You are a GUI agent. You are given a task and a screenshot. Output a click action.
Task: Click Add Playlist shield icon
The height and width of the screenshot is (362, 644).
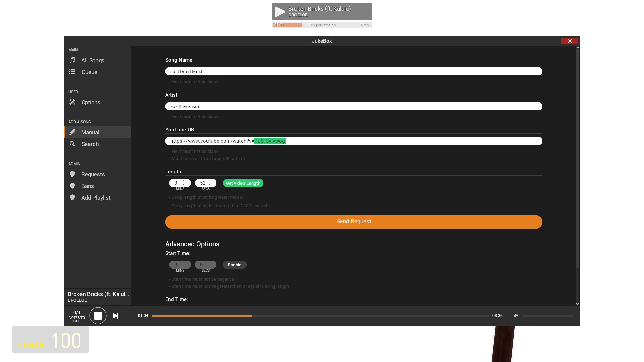[72, 197]
